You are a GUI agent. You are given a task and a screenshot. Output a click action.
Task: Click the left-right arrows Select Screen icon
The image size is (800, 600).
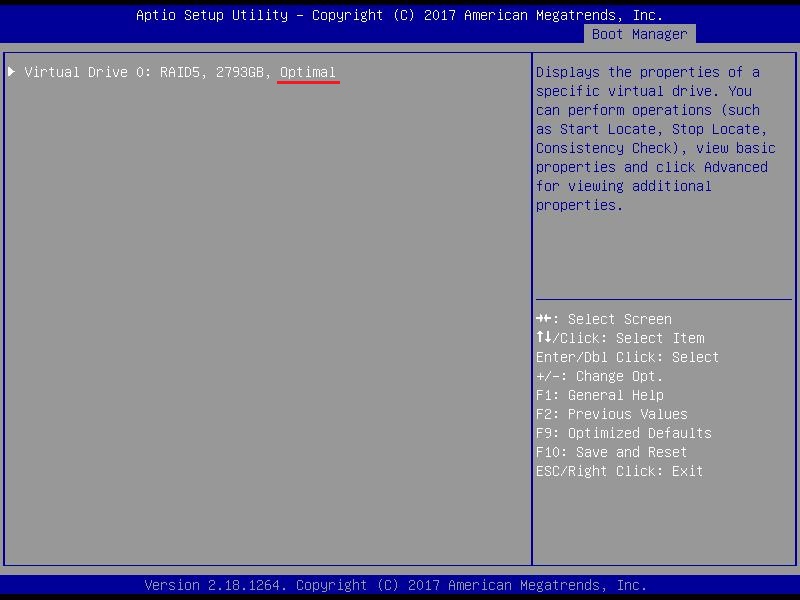pyautogui.click(x=543, y=319)
